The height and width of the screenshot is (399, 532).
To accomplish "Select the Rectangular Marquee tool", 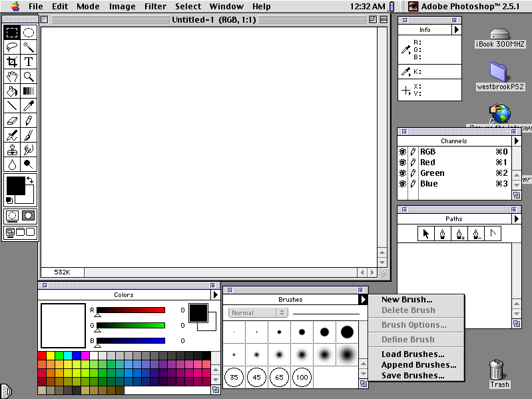I will (x=12, y=33).
